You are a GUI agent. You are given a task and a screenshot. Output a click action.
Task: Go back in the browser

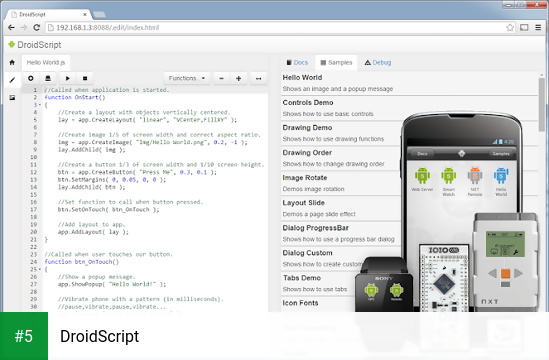11,27
